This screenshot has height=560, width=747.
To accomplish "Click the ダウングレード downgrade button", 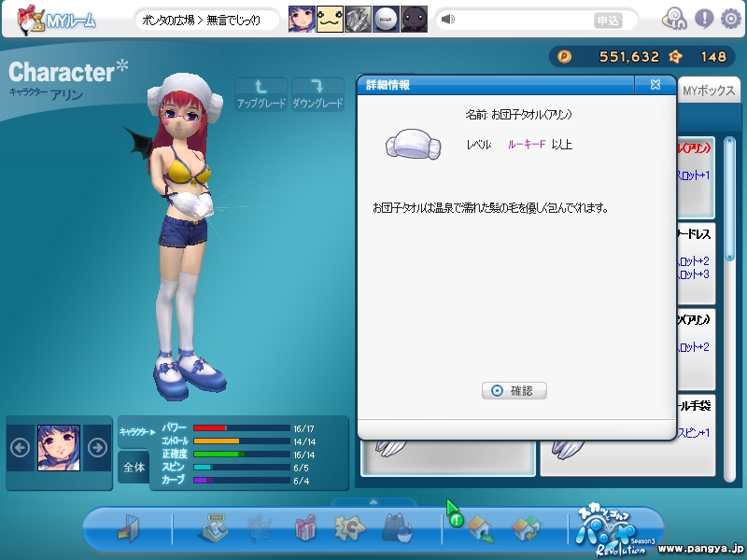I will 317,94.
